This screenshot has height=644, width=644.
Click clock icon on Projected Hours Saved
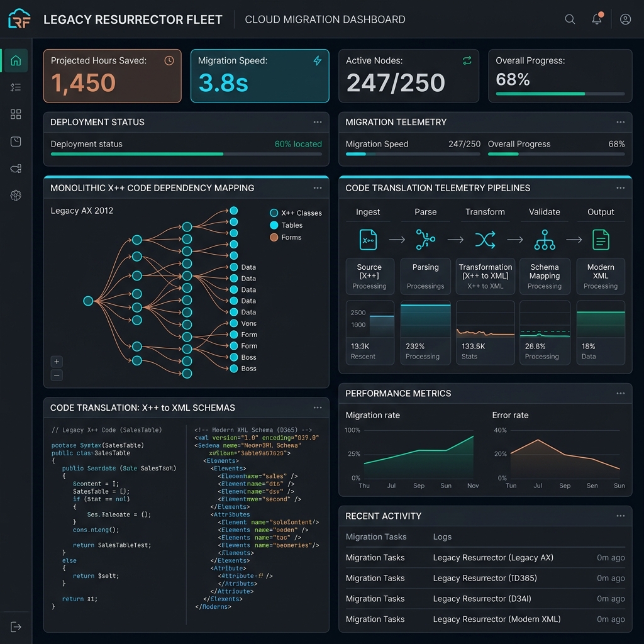click(x=169, y=61)
